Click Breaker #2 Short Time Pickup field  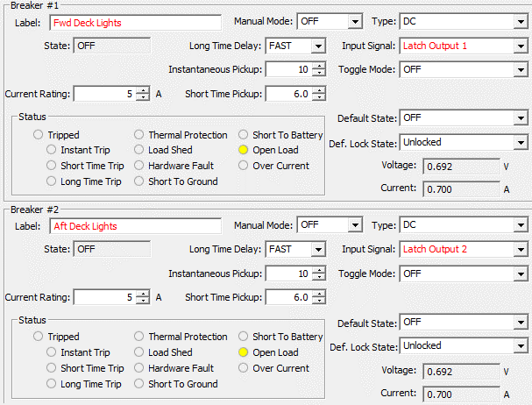[287, 297]
